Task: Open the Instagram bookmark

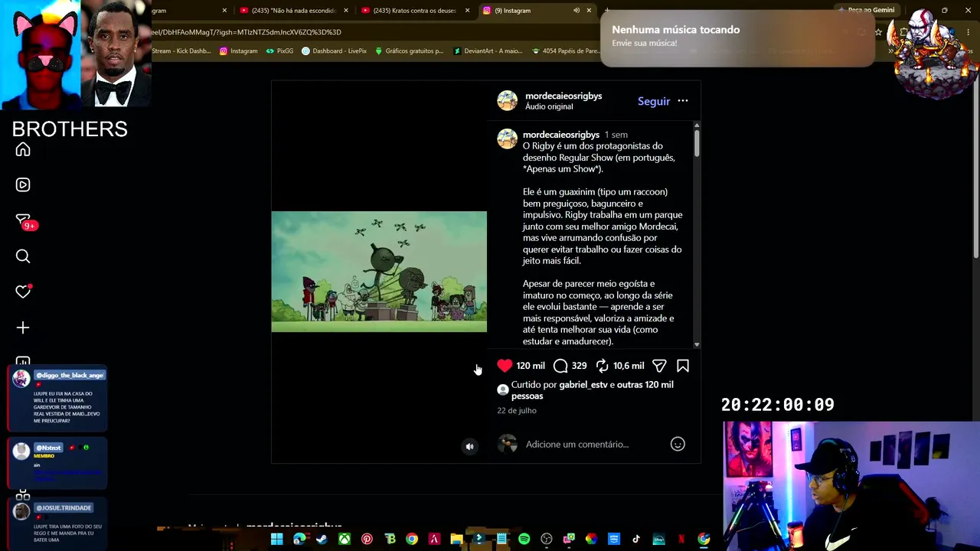Action: pyautogui.click(x=238, y=51)
